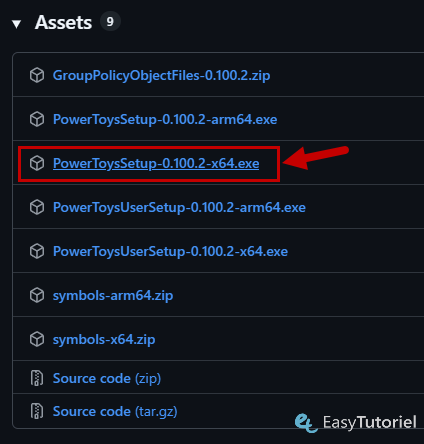This screenshot has height=444, width=424.
Task: Download Source code (tar.gz)
Action: pyautogui.click(x=115, y=412)
